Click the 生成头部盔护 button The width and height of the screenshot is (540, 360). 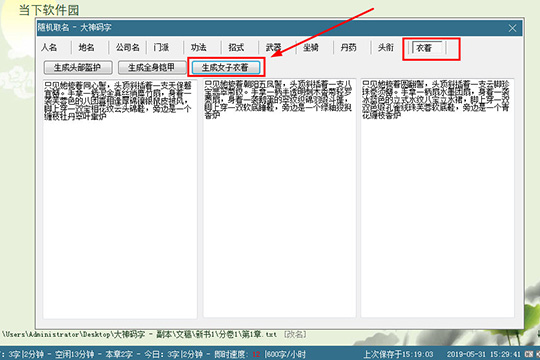(78, 68)
